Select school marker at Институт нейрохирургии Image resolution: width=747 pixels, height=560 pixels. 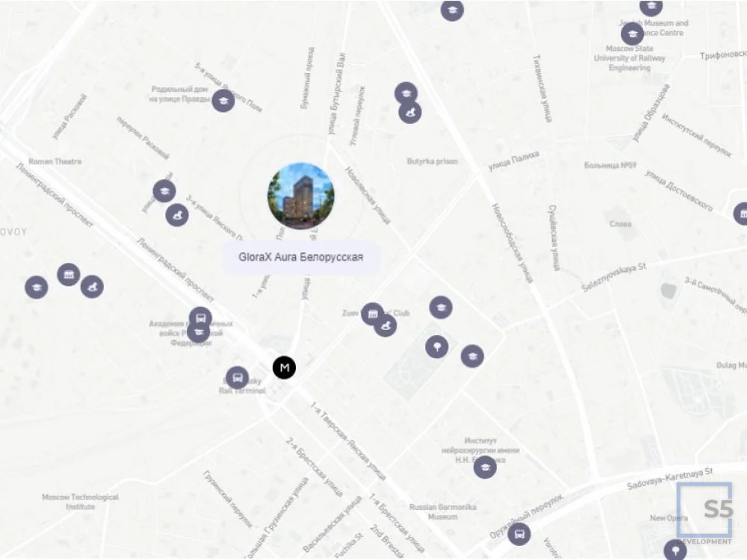coord(485,467)
